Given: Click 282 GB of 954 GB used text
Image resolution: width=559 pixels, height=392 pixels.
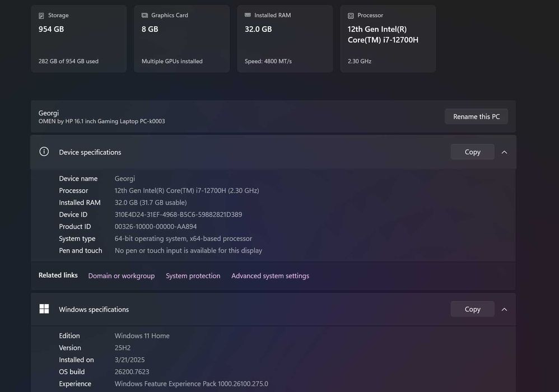Looking at the screenshot, I should (x=68, y=61).
